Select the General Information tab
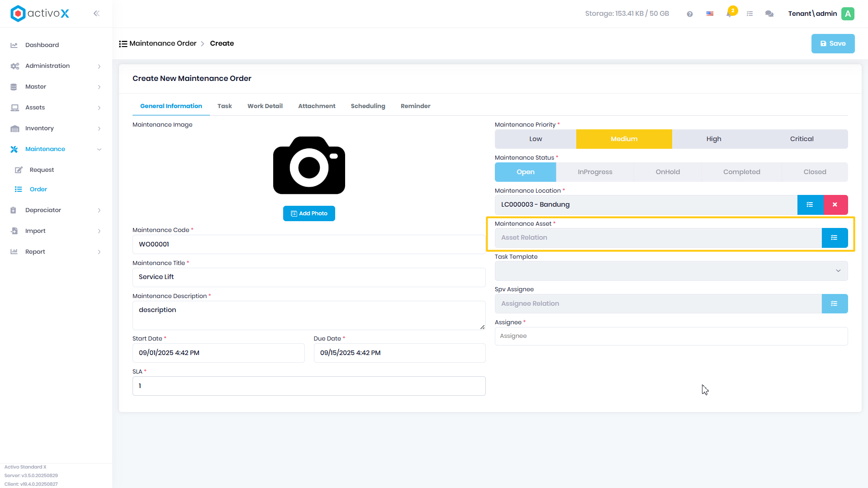The width and height of the screenshot is (868, 488). click(x=171, y=106)
